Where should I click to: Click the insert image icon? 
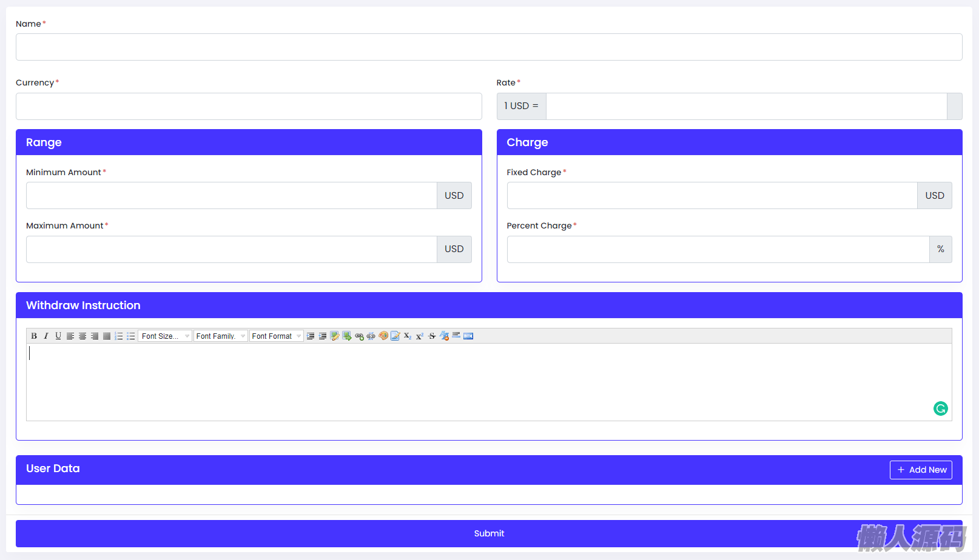[335, 336]
